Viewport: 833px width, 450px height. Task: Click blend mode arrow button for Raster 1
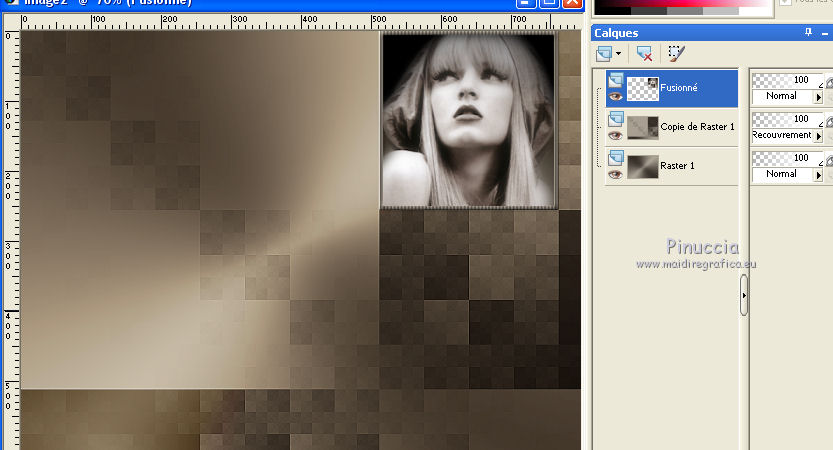click(x=819, y=175)
